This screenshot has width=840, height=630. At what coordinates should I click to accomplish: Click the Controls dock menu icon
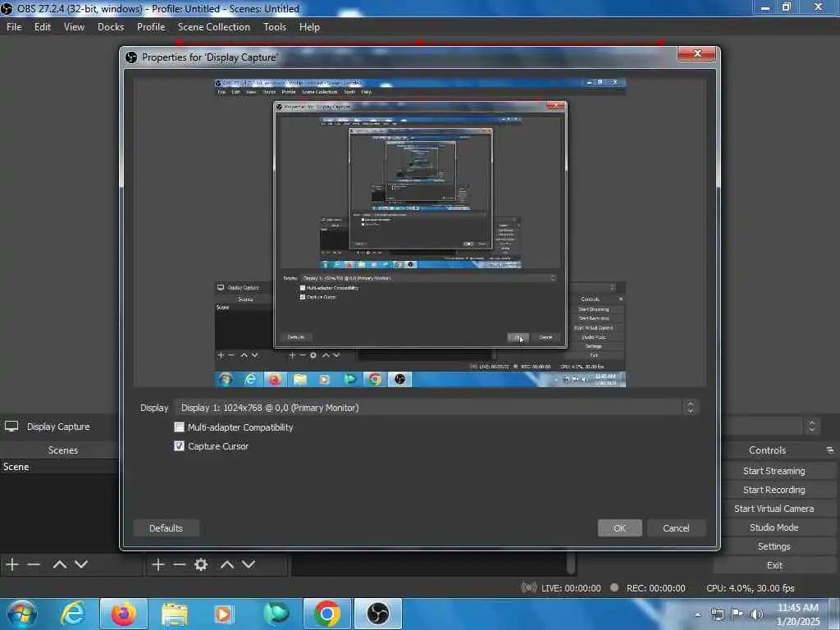click(x=830, y=450)
